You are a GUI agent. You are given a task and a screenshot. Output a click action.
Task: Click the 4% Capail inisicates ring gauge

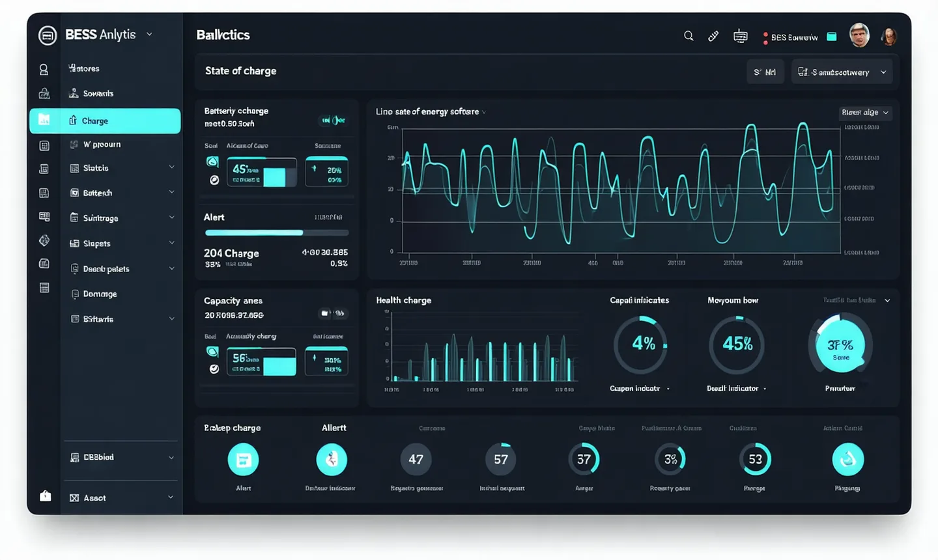pyautogui.click(x=641, y=344)
